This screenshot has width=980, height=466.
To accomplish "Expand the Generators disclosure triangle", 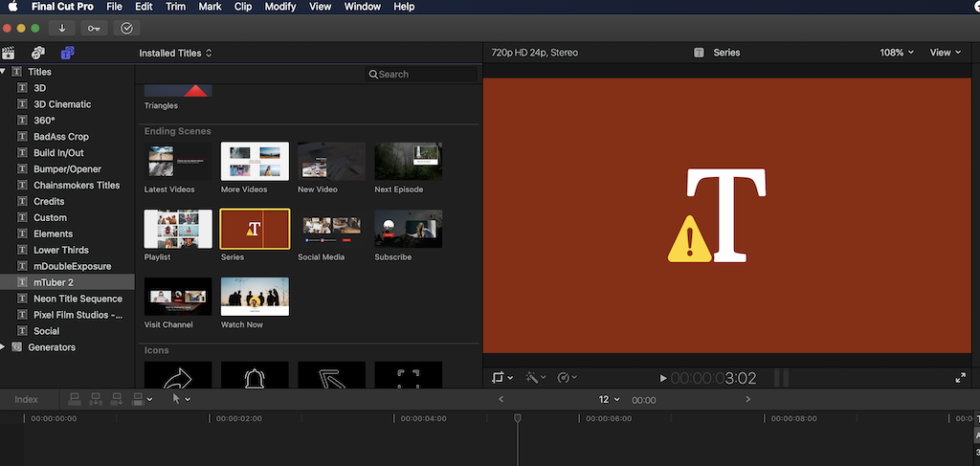I will point(3,346).
